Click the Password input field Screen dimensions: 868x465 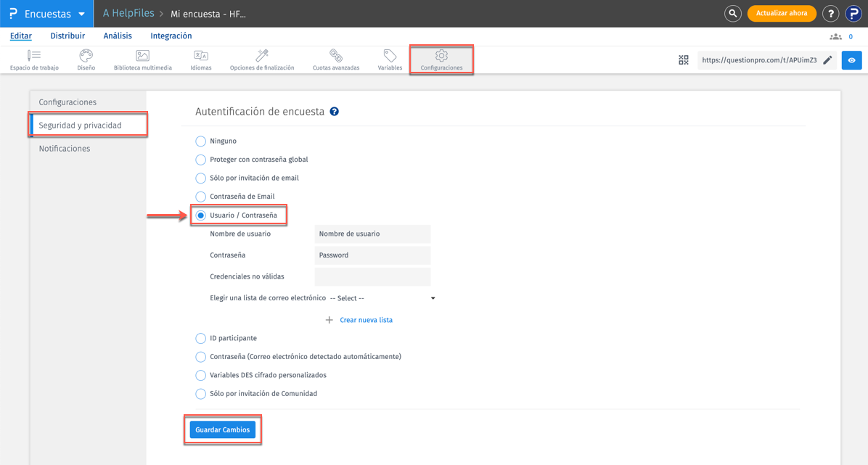(372, 255)
